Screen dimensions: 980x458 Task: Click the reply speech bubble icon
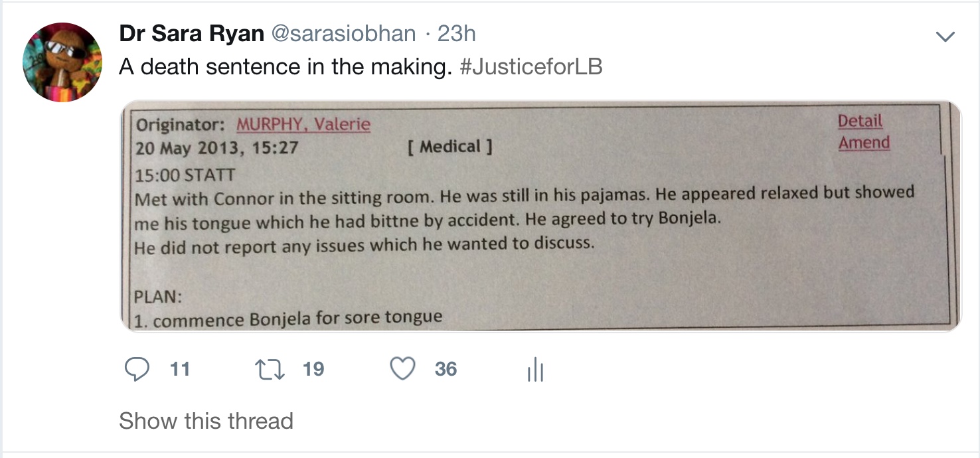point(137,369)
